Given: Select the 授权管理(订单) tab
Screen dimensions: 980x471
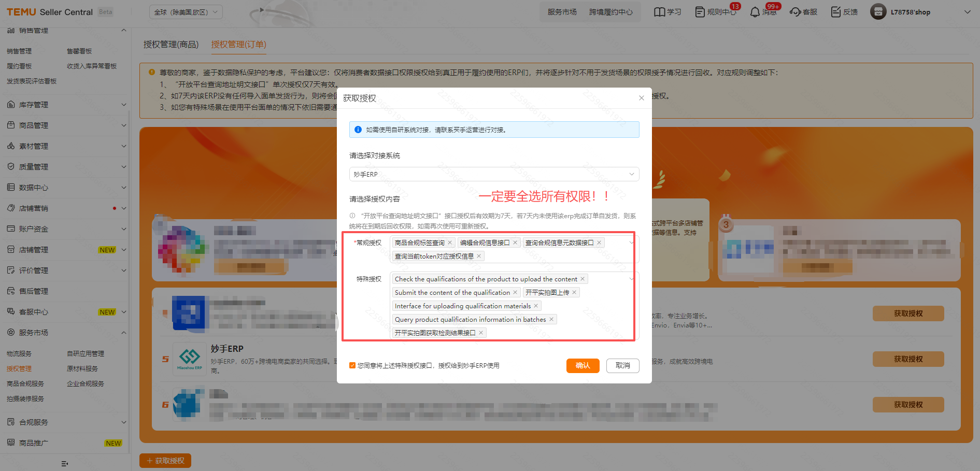Looking at the screenshot, I should click(238, 45).
